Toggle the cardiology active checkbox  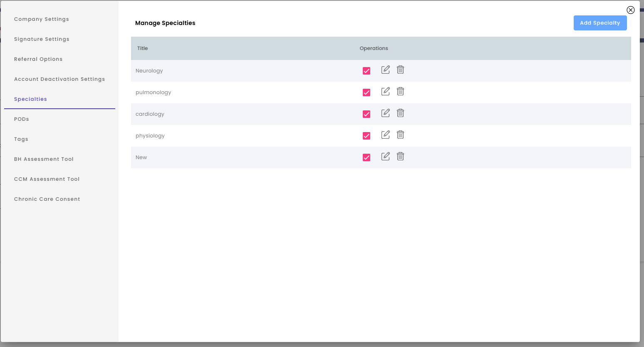tap(367, 114)
